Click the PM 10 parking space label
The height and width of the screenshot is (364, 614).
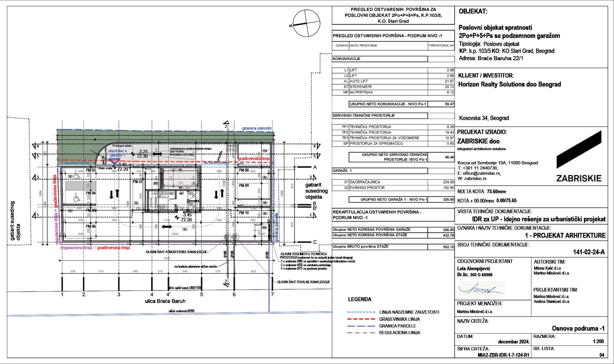(x=244, y=213)
